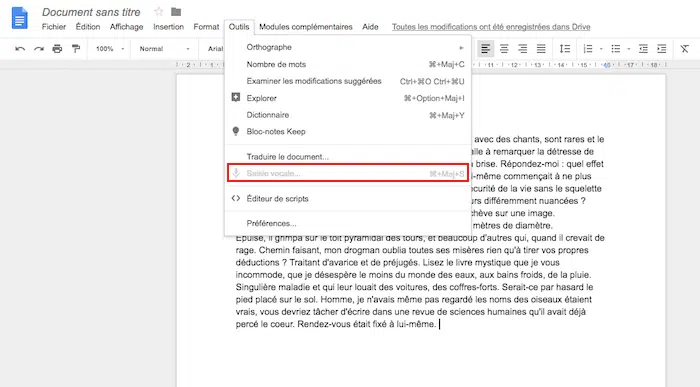The image size is (700, 387).
Task: Clear formatting icon
Action: [685, 49]
